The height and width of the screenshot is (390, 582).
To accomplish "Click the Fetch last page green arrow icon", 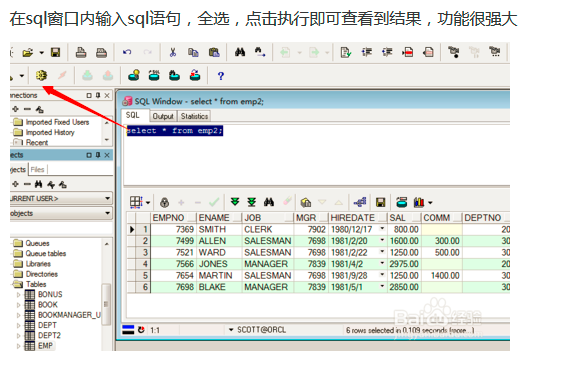I will 252,202.
